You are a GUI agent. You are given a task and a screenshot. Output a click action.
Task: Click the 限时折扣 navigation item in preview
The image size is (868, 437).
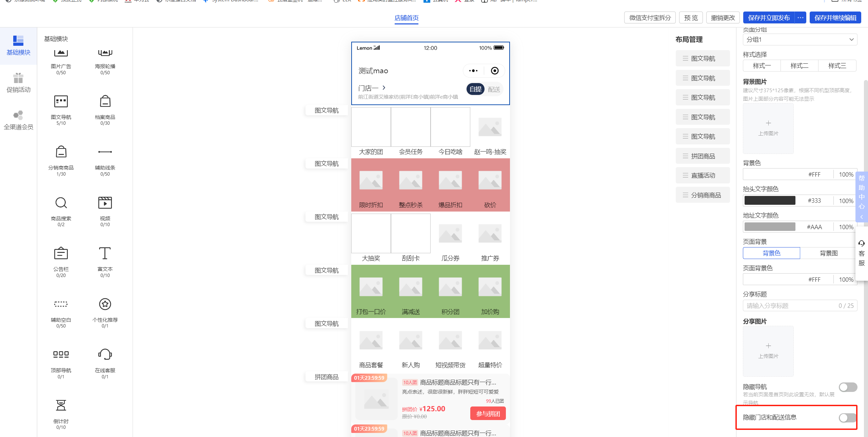[x=371, y=186]
